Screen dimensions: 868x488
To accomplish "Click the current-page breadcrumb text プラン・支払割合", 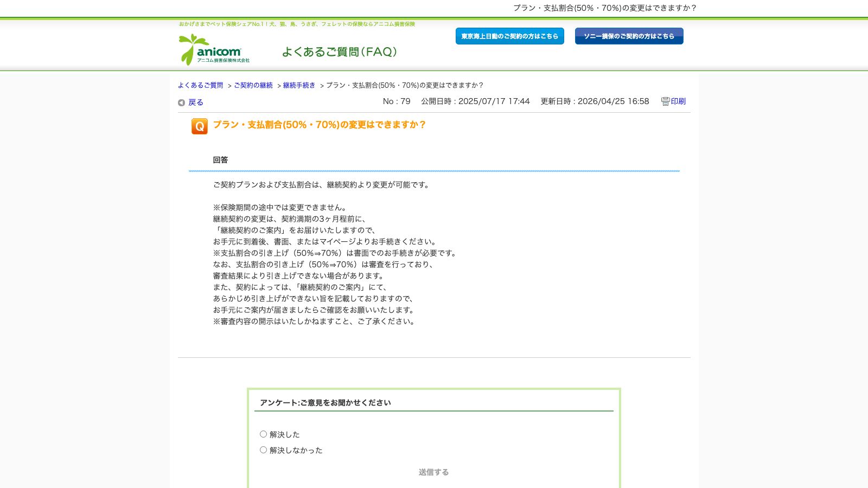I will point(405,85).
